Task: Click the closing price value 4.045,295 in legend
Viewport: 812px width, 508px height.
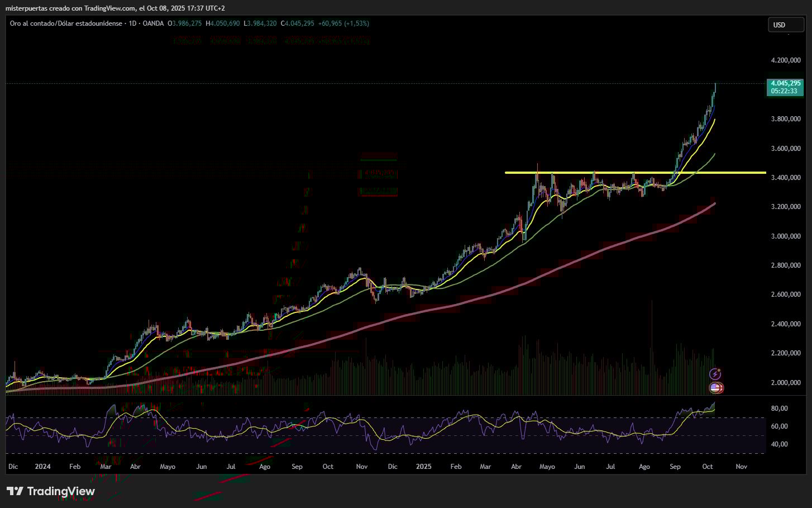Action: (x=299, y=23)
